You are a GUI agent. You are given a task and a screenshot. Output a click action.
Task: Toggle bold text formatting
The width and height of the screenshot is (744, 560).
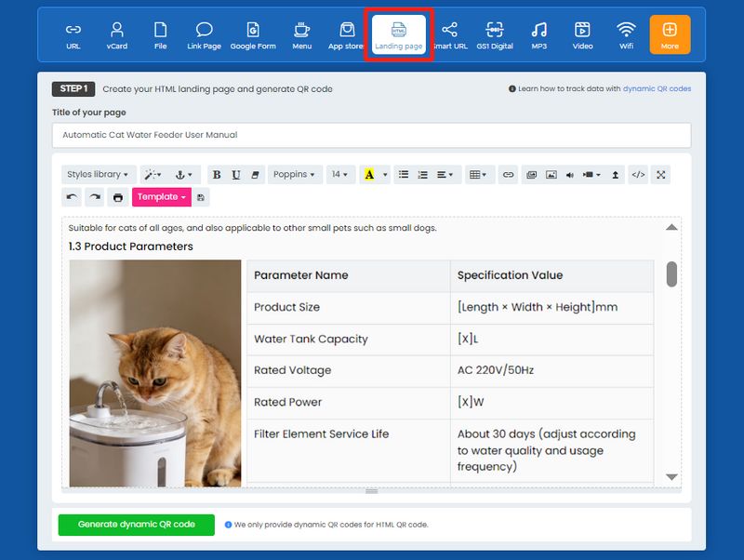[217, 174]
